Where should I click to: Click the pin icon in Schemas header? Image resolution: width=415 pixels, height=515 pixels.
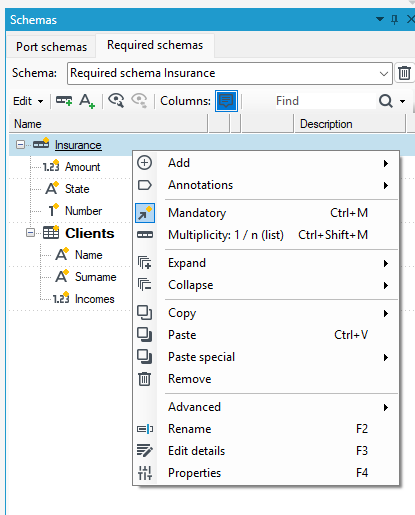click(395, 20)
